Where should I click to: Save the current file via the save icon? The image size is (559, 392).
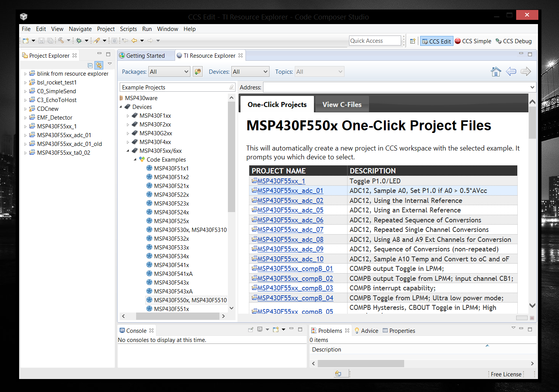point(42,40)
